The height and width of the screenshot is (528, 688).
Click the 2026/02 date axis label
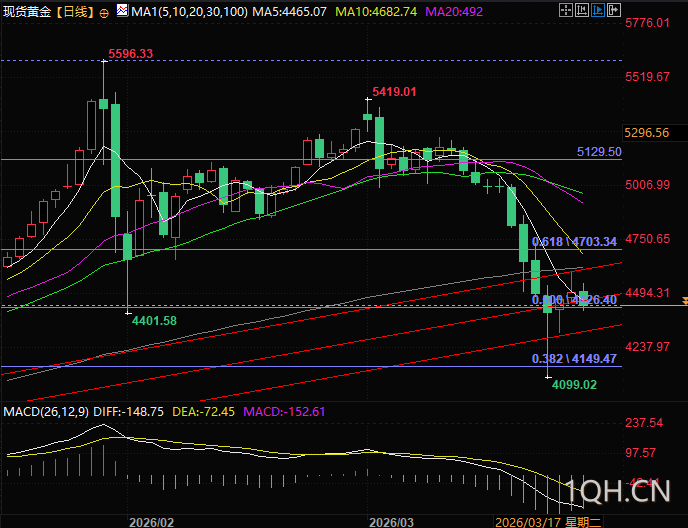tap(151, 522)
